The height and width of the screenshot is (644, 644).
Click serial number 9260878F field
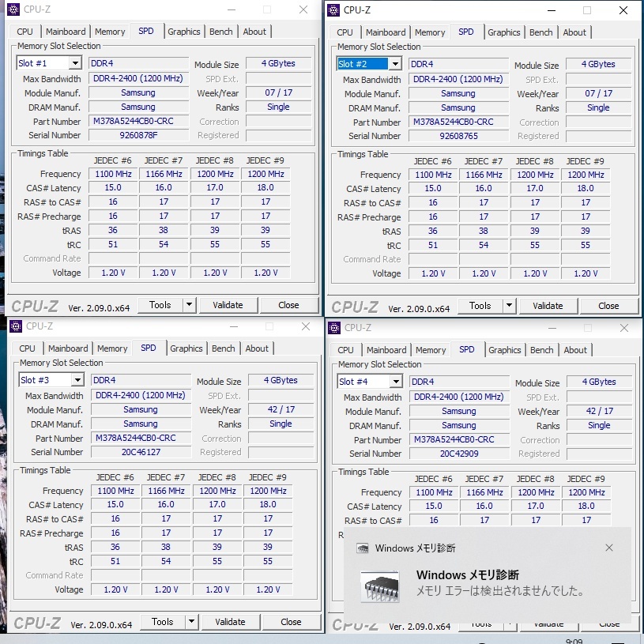pos(138,135)
